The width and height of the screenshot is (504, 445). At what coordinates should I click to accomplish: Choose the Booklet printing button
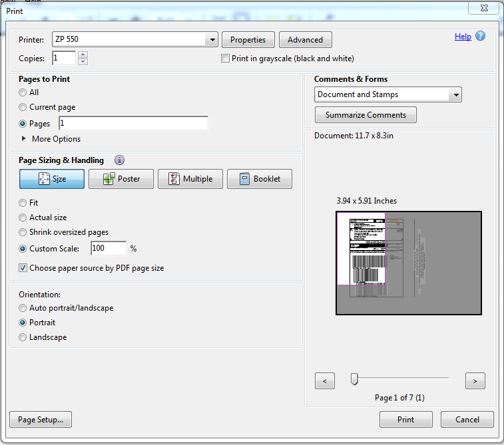(x=260, y=179)
